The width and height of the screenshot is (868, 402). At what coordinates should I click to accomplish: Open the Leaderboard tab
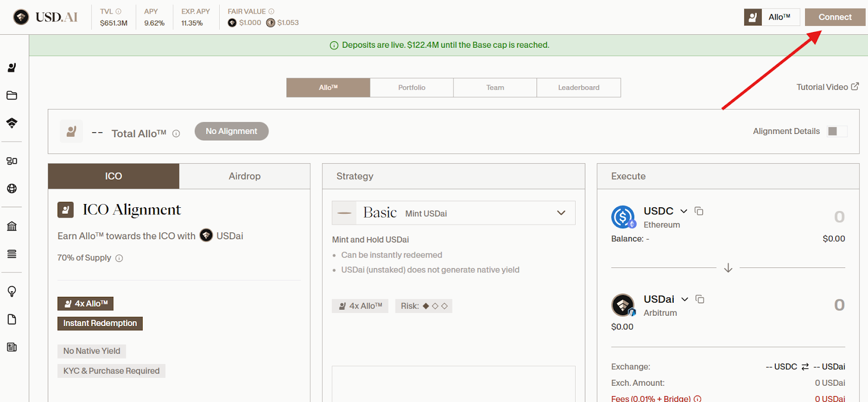tap(579, 87)
